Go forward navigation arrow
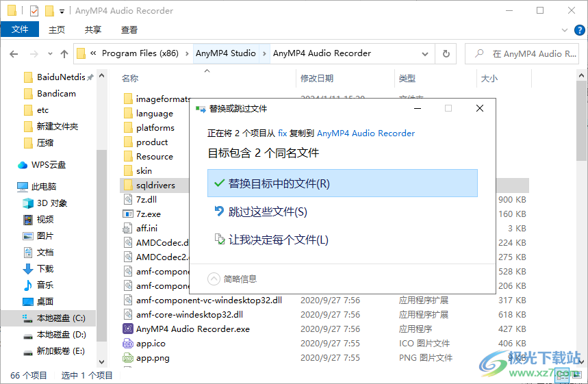The width and height of the screenshot is (588, 384). click(x=34, y=54)
